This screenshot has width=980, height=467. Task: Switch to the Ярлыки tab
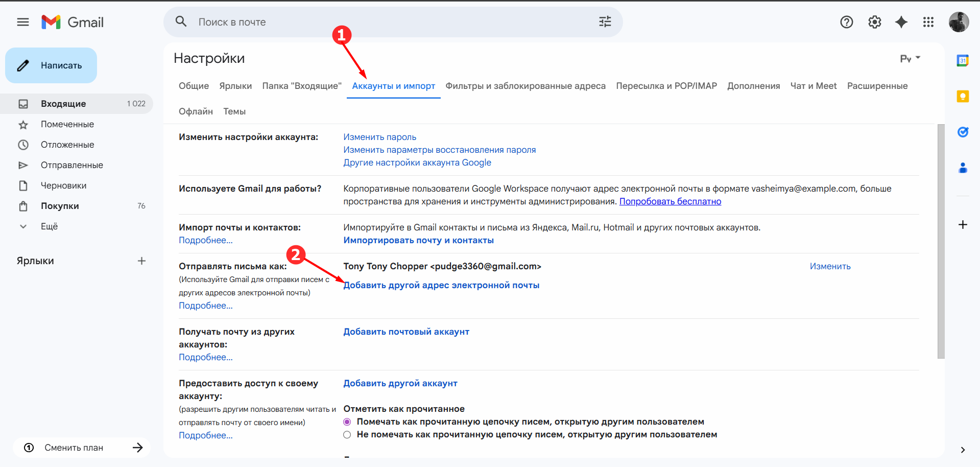[x=235, y=86]
